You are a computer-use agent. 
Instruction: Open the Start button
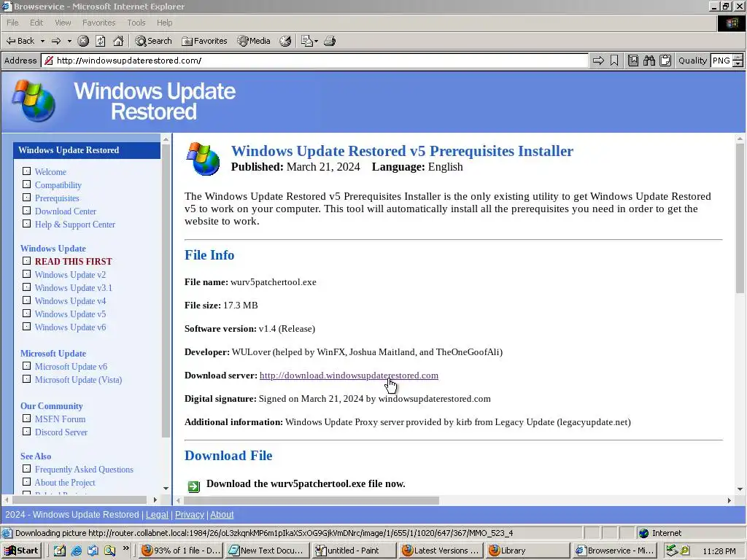point(21,551)
